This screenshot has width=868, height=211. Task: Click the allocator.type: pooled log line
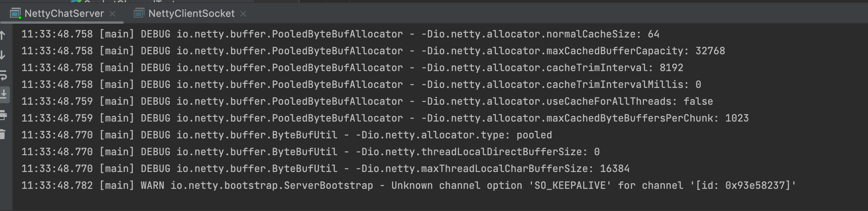click(x=287, y=135)
